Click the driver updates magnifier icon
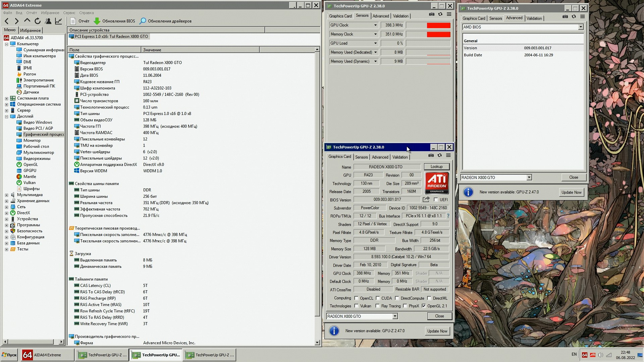644x362 pixels. point(143,21)
